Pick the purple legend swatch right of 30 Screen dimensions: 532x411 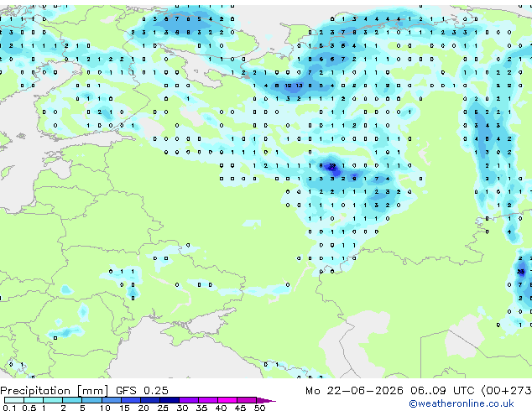(189, 400)
